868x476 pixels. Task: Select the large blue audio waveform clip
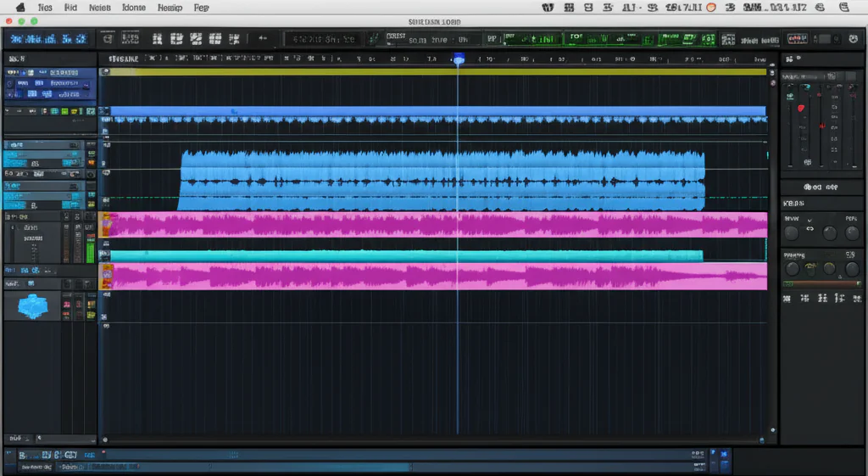coord(442,180)
